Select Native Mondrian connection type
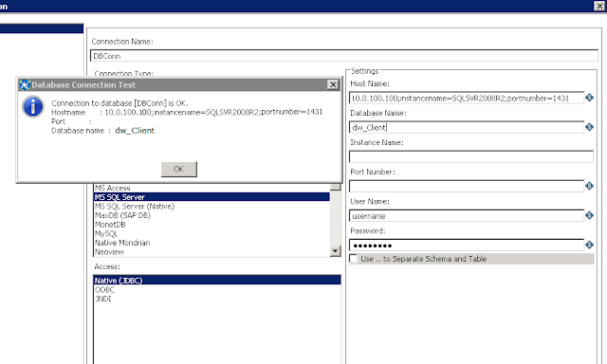Viewport: 607px width, 364px height. point(212,243)
